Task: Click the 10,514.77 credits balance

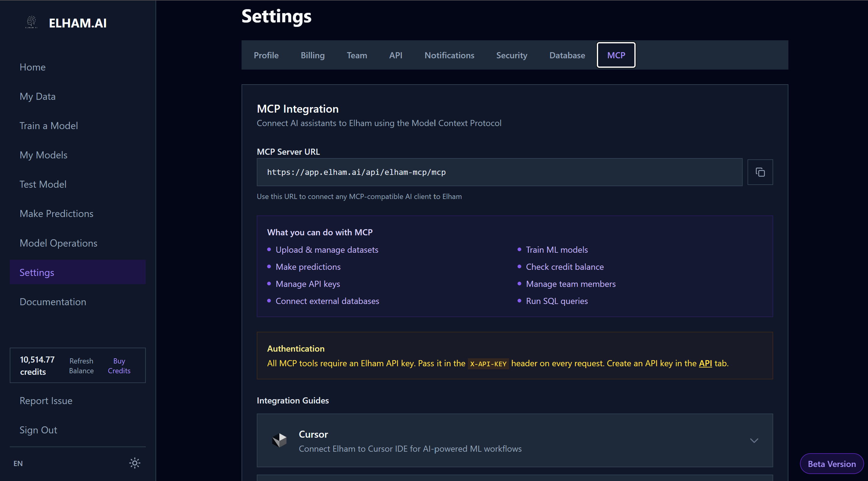Action: click(x=37, y=366)
